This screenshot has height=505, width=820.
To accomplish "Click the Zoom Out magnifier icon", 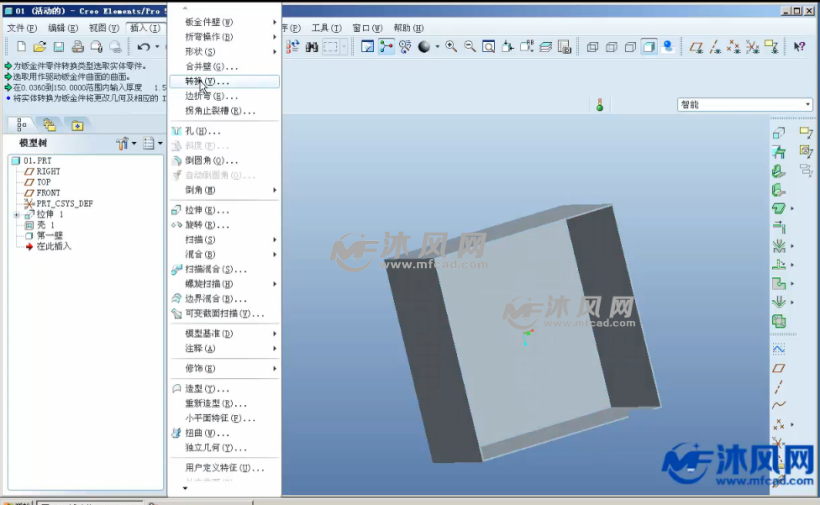I will pyautogui.click(x=469, y=47).
